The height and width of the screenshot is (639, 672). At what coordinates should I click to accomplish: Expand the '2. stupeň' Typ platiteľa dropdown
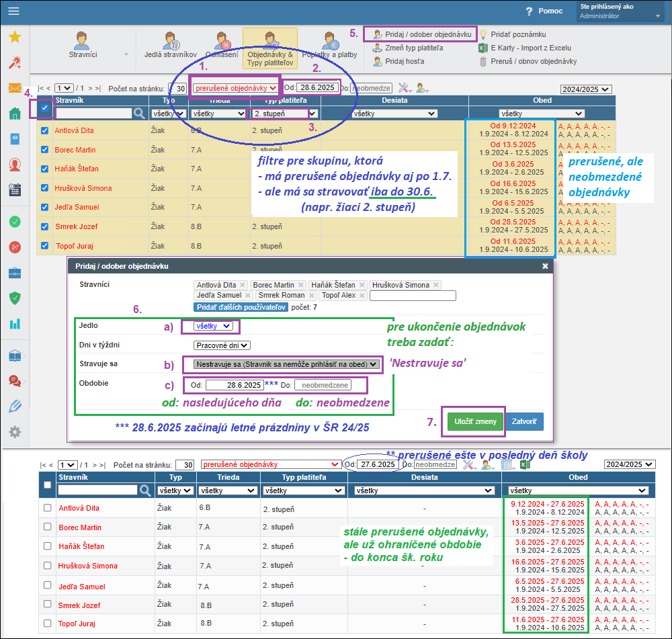284,114
